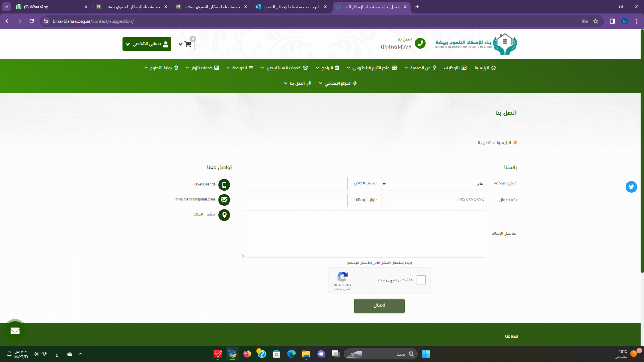Expand متجر التبرع الالكتروني menu
644x362 pixels.
[x=372, y=68]
